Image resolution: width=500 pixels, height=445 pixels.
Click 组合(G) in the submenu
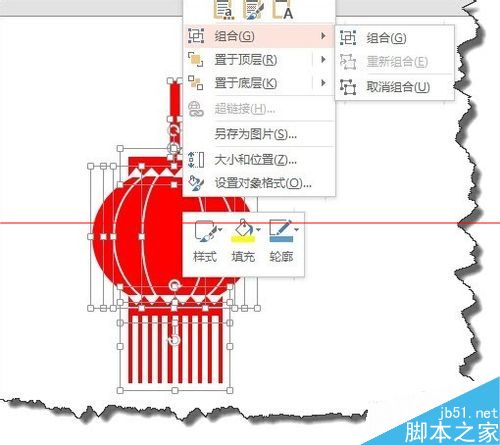[x=395, y=38]
